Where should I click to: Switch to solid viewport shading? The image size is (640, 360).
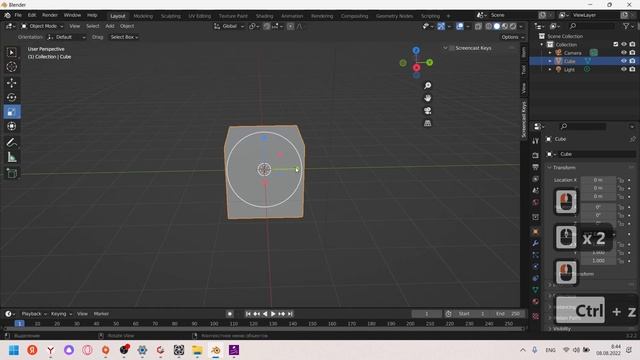point(497,26)
